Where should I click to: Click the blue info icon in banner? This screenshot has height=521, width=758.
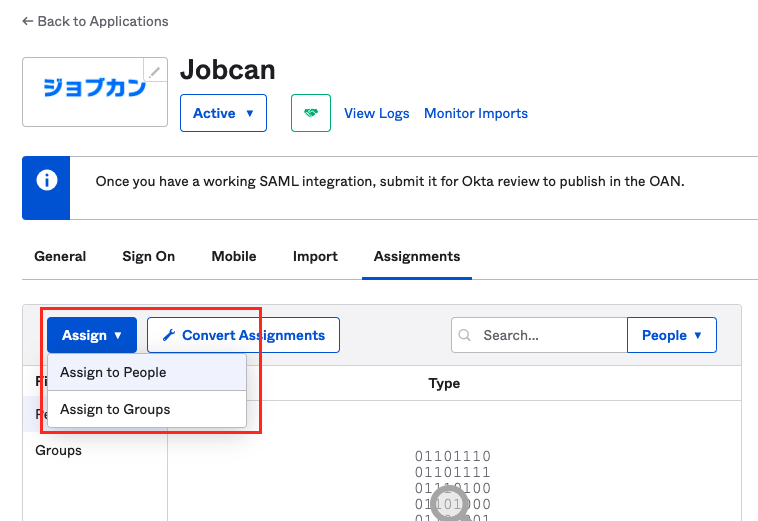pyautogui.click(x=46, y=181)
